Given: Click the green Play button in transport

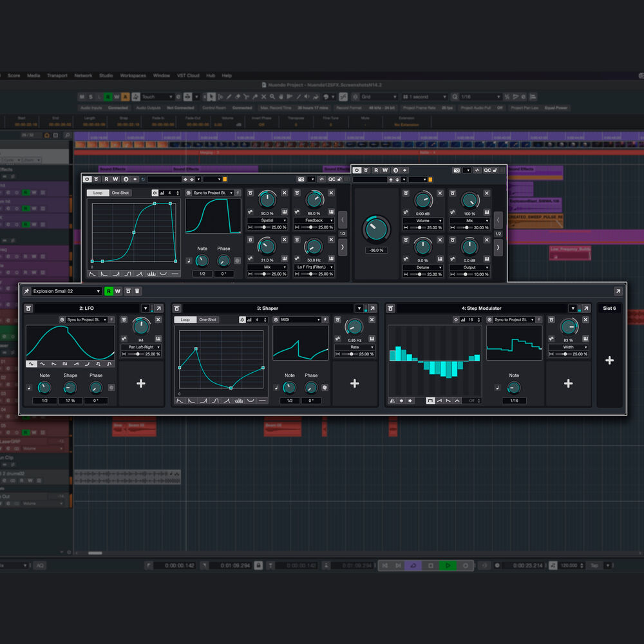Looking at the screenshot, I should click(x=448, y=565).
